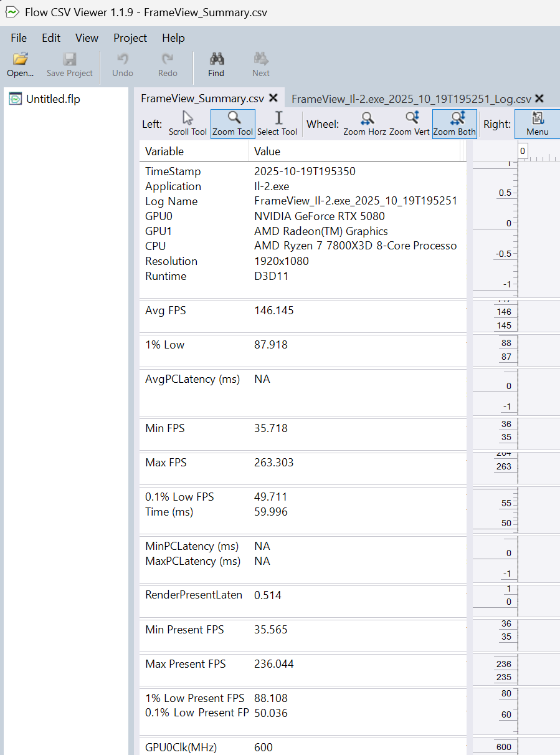Open the Edit menu

(51, 38)
